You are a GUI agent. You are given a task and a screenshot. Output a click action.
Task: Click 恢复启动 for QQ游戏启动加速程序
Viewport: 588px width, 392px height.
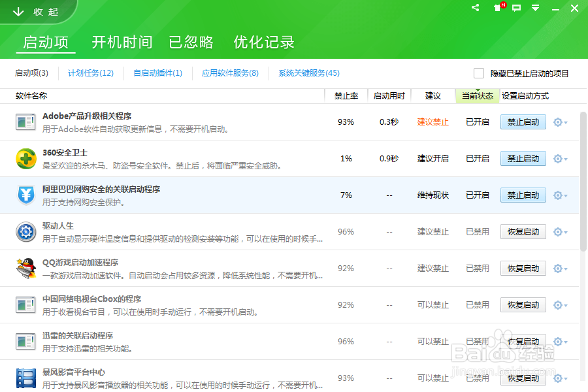[523, 269]
